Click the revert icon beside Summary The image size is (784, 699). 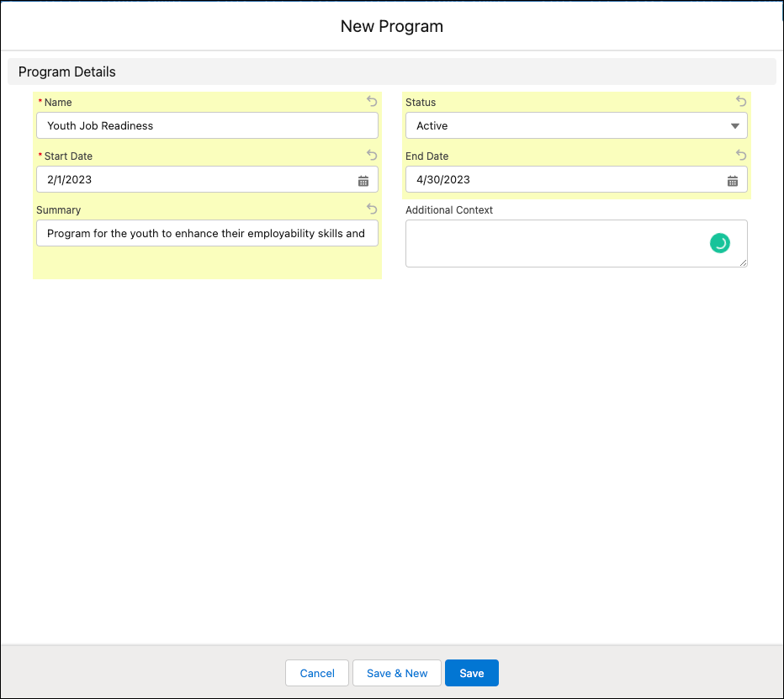click(371, 209)
